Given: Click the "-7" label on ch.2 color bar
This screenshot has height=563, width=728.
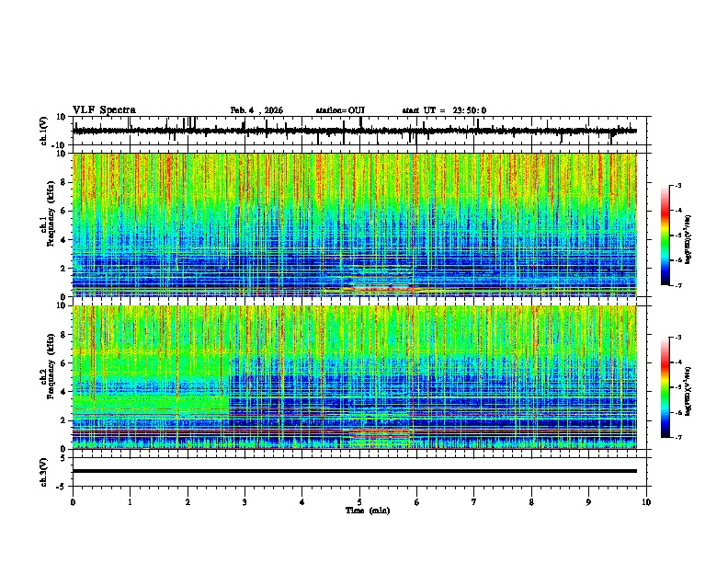Looking at the screenshot, I should click(x=677, y=438).
